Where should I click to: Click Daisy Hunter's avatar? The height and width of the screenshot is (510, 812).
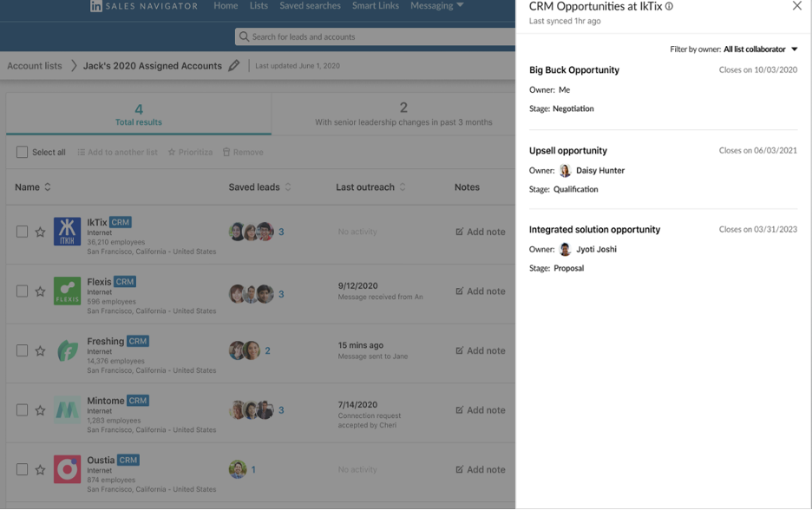565,170
